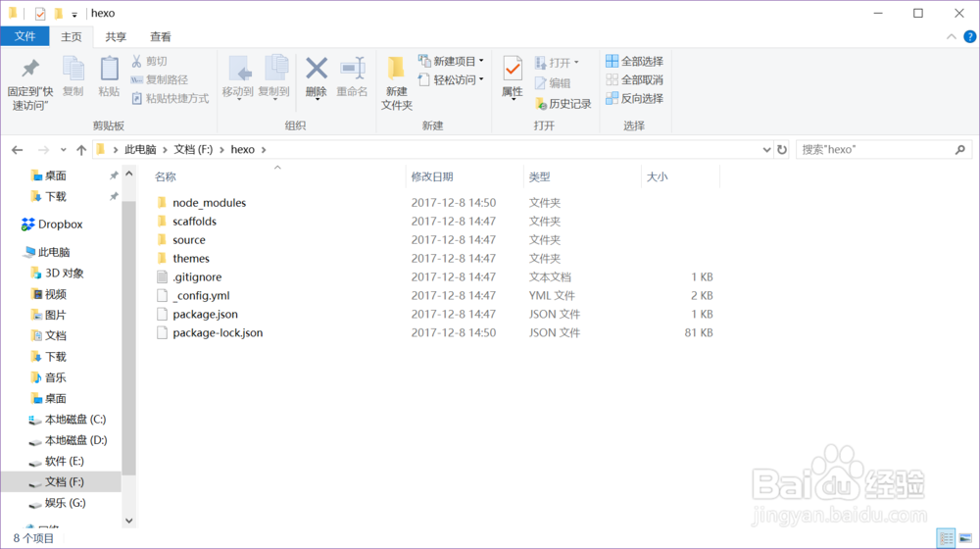
Task: Click Select none (全部取消)
Action: pos(634,79)
